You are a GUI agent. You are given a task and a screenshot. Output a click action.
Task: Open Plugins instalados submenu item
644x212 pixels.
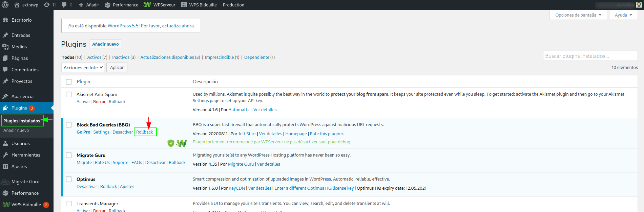click(x=22, y=121)
